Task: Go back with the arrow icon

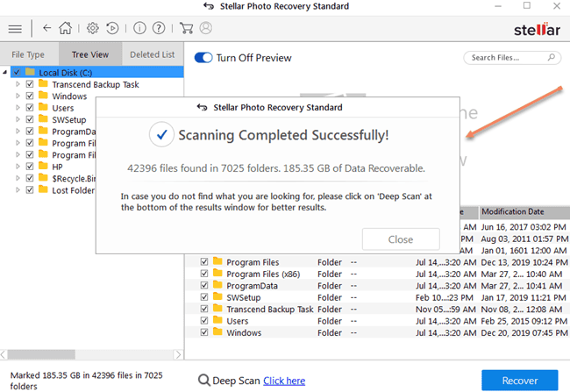Action: (46, 28)
